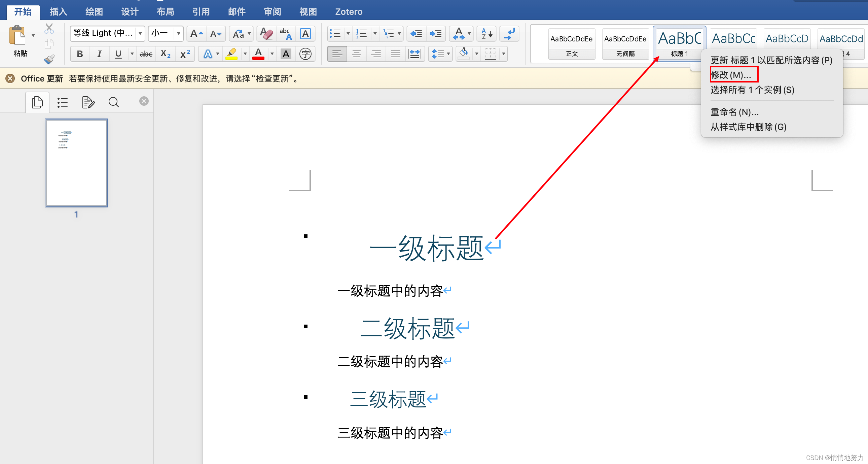This screenshot has width=868, height=464.
Task: Click the sort A-Z icon
Action: [487, 34]
